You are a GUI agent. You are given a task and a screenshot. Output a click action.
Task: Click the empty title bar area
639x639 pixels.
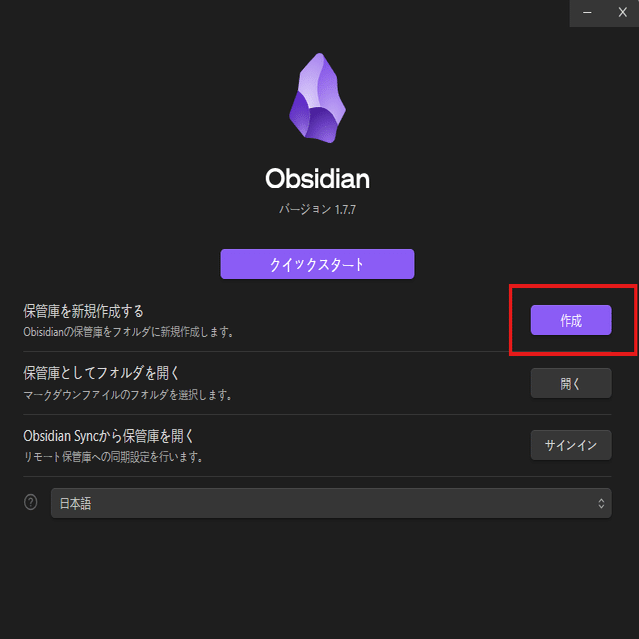(x=285, y=12)
